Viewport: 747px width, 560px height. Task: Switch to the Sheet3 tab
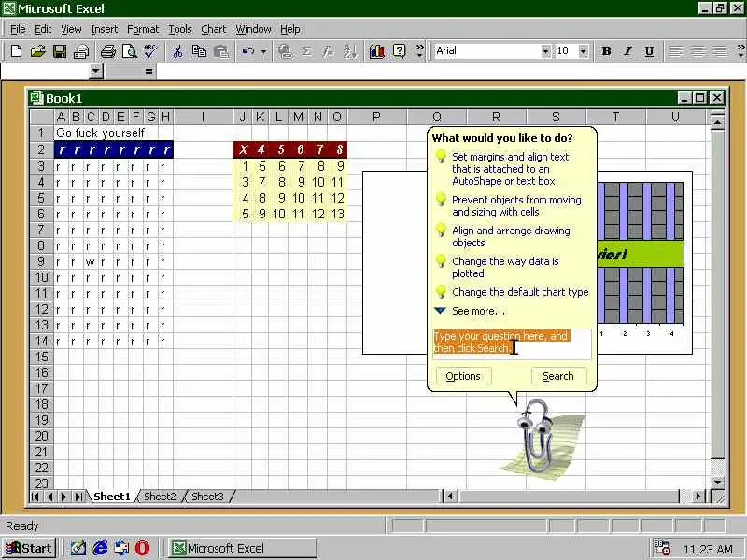207,497
